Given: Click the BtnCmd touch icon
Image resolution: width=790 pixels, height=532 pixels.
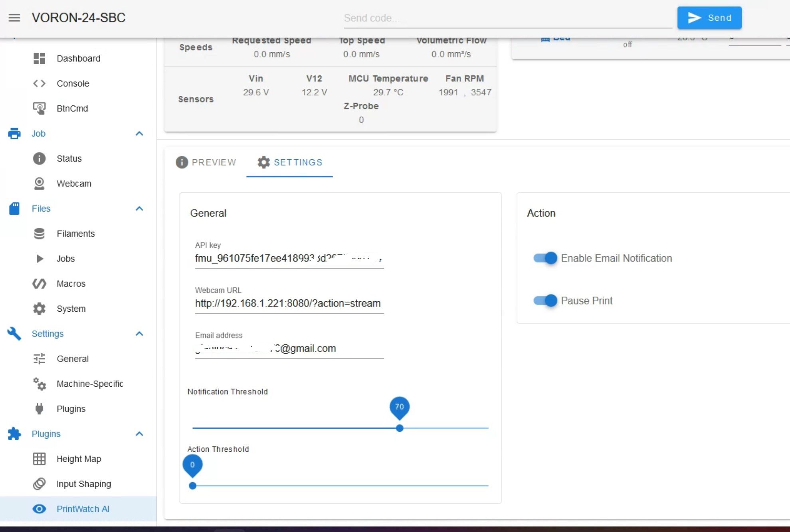Looking at the screenshot, I should tap(39, 108).
